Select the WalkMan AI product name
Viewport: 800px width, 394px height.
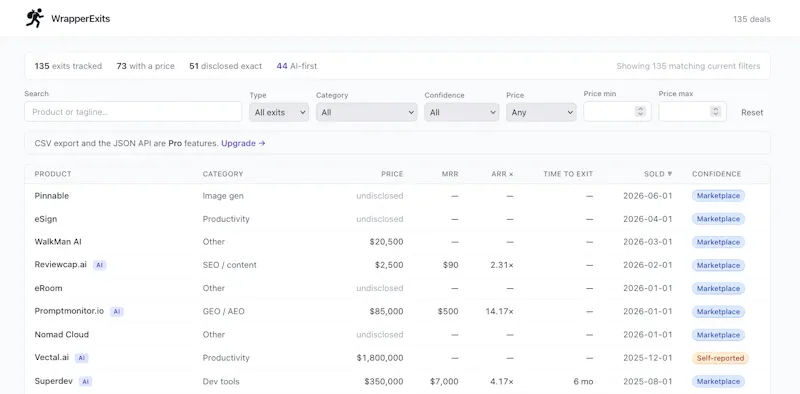tap(58, 242)
